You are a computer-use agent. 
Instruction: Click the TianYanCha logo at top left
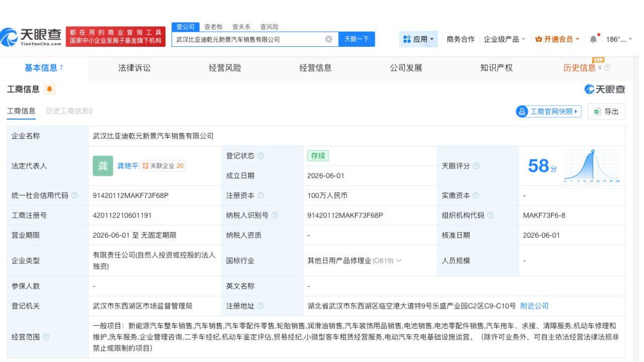point(31,37)
